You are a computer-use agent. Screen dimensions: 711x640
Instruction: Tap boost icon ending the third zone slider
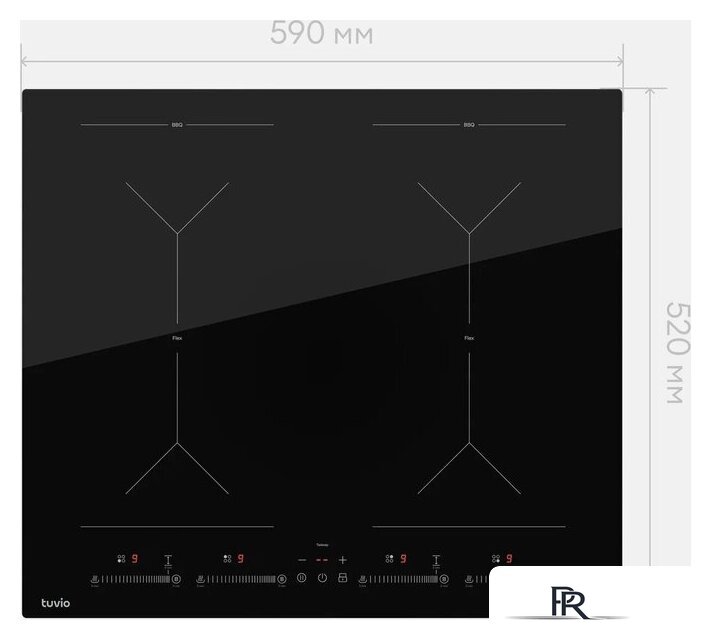[x=444, y=579]
